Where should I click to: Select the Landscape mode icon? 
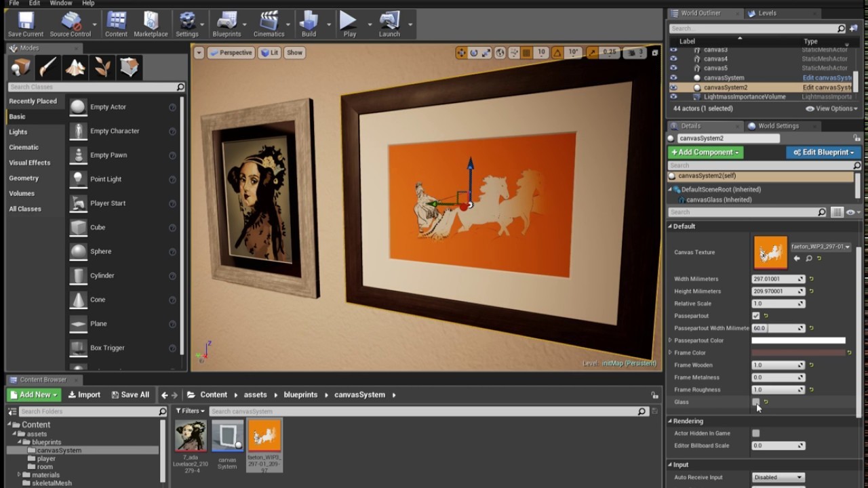pos(75,67)
